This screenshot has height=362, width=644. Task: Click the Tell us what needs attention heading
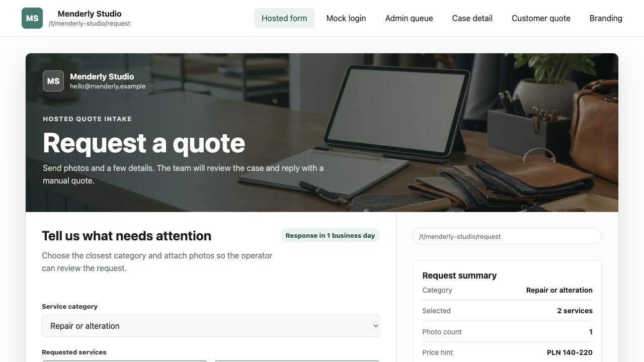126,236
